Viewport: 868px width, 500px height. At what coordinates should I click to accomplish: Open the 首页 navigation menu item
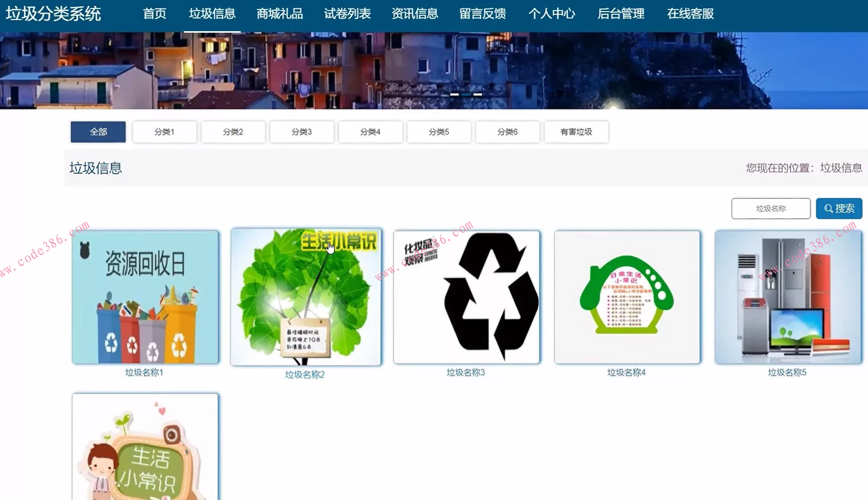point(154,14)
